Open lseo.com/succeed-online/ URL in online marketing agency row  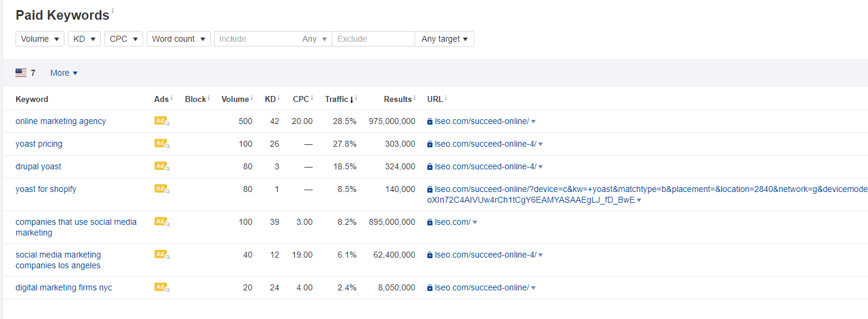pos(482,121)
